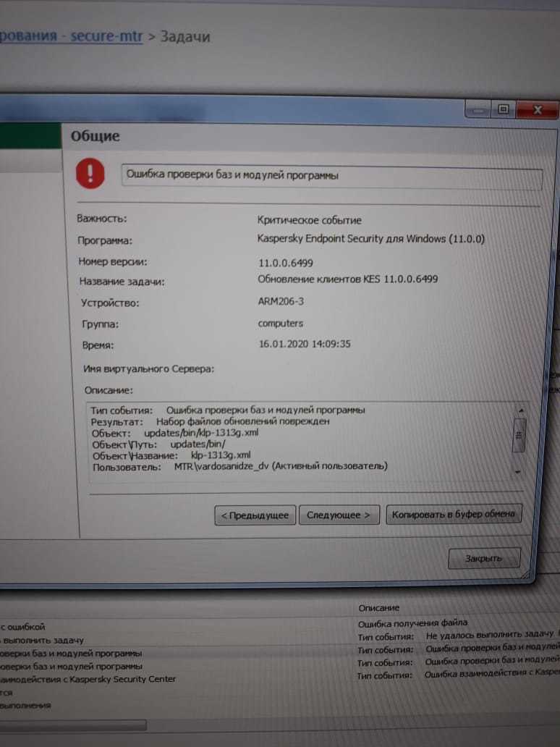The height and width of the screenshot is (747, 560).
Task: Click version number '11.0.0.6499'
Action: [286, 263]
